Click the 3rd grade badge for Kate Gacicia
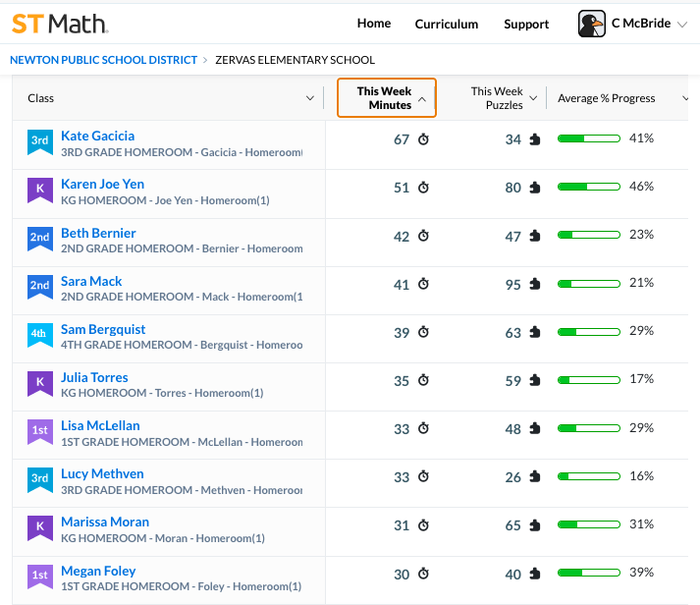 (40, 142)
